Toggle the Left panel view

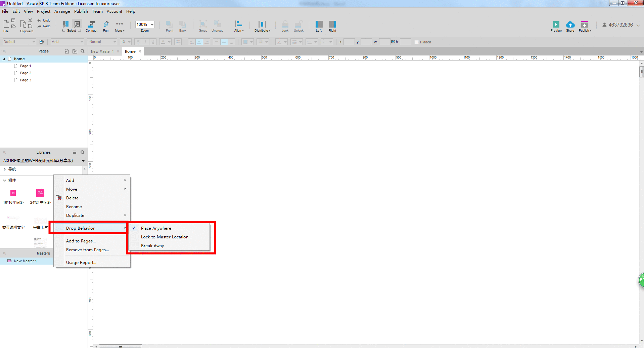[319, 26]
